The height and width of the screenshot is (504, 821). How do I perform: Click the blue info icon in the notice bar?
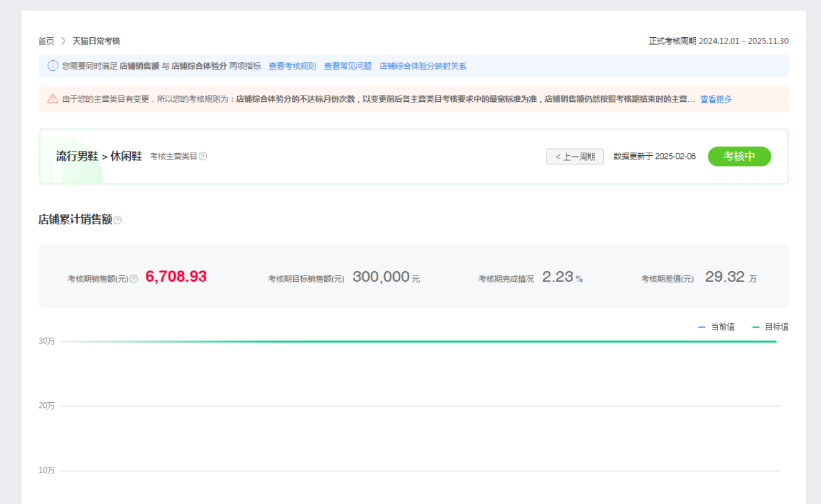(53, 66)
